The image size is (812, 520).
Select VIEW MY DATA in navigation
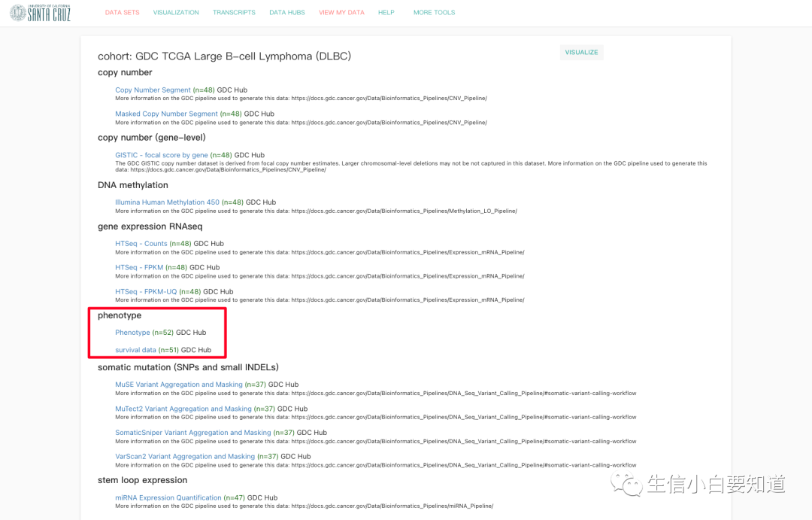(342, 13)
